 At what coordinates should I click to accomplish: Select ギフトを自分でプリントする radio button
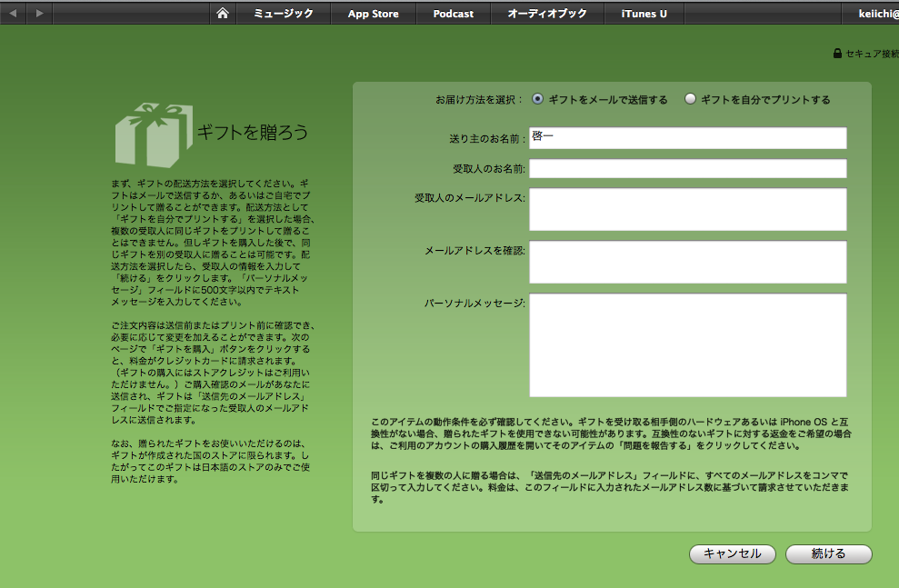691,100
